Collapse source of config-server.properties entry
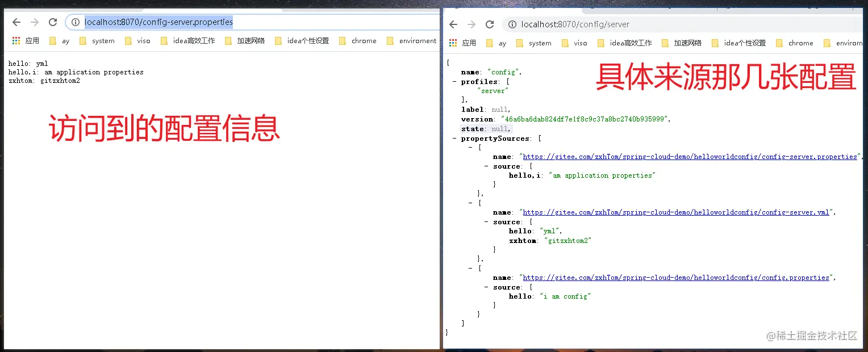Screen dimensions: 868x352 tap(486, 166)
